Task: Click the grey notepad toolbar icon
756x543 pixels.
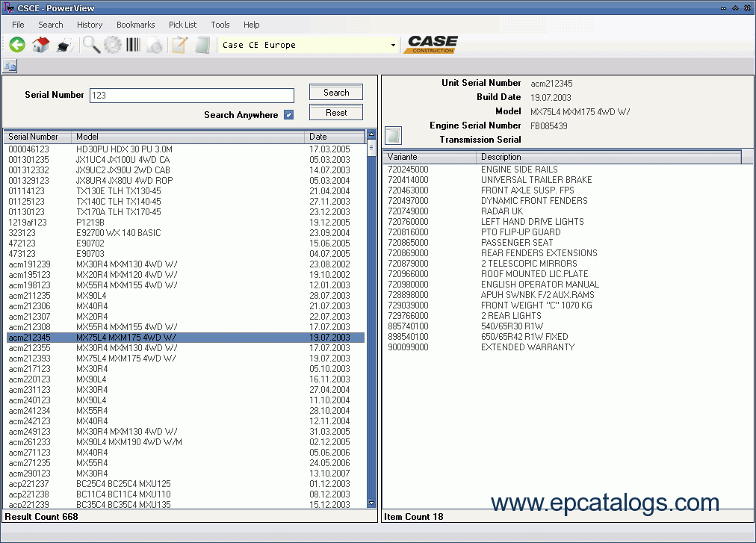Action: pos(202,46)
